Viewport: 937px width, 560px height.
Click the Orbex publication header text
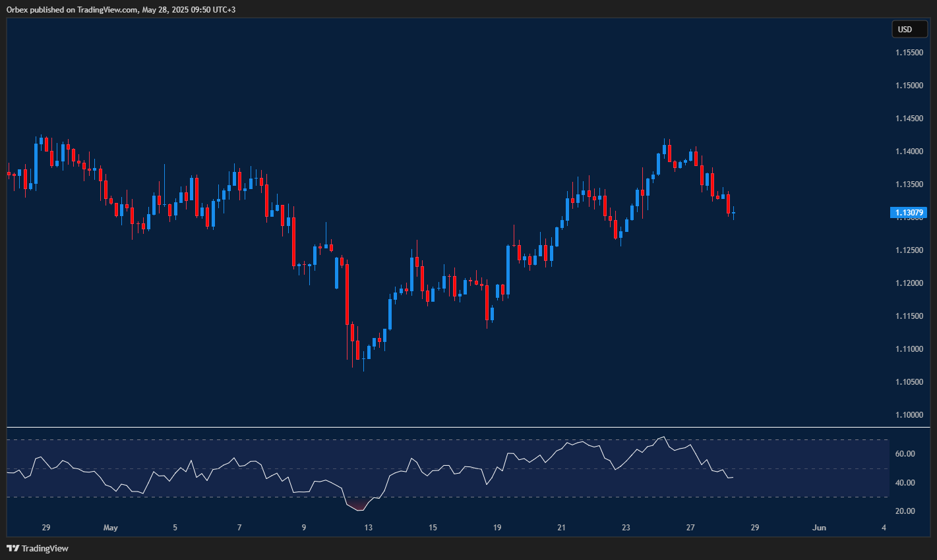click(119, 10)
